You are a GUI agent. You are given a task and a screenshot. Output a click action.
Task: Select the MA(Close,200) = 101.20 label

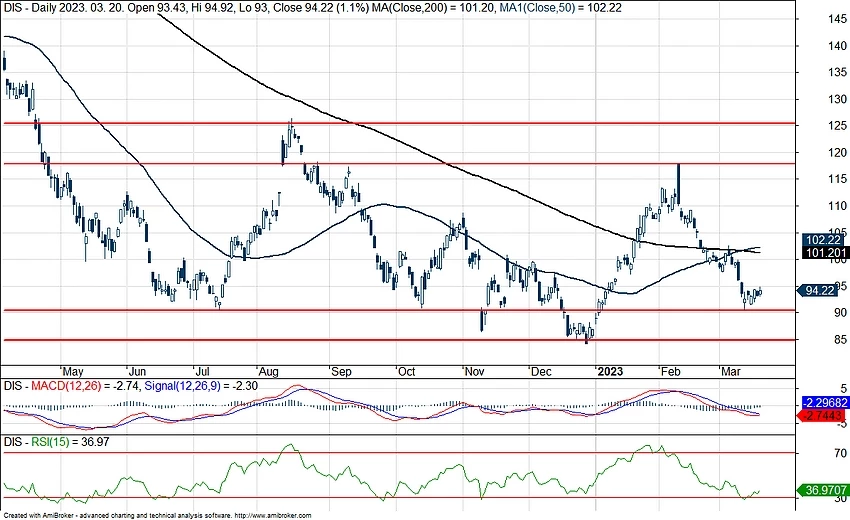click(x=432, y=8)
